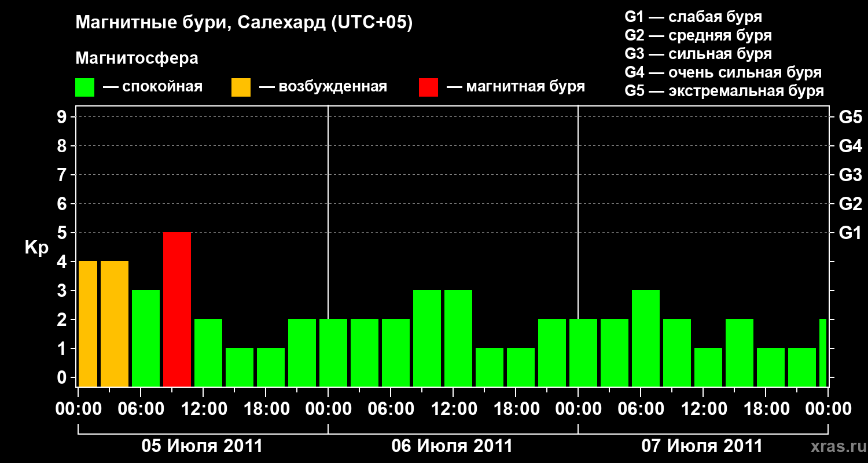
Task: Click the 'G3' label on the right axis
Action: click(851, 175)
